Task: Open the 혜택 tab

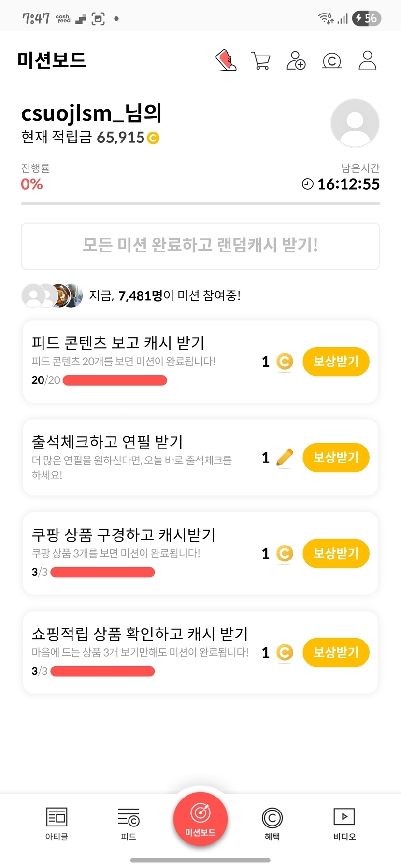Action: click(x=272, y=824)
